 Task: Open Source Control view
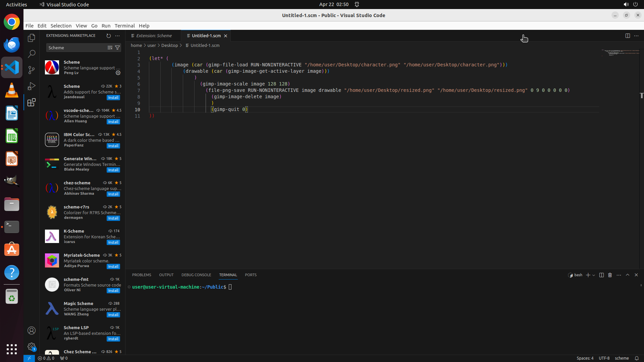(32, 70)
